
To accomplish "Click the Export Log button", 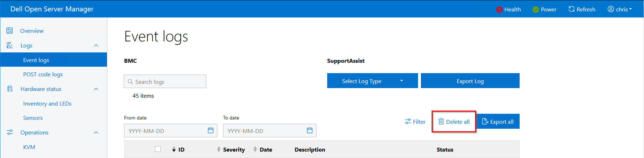I will (470, 81).
